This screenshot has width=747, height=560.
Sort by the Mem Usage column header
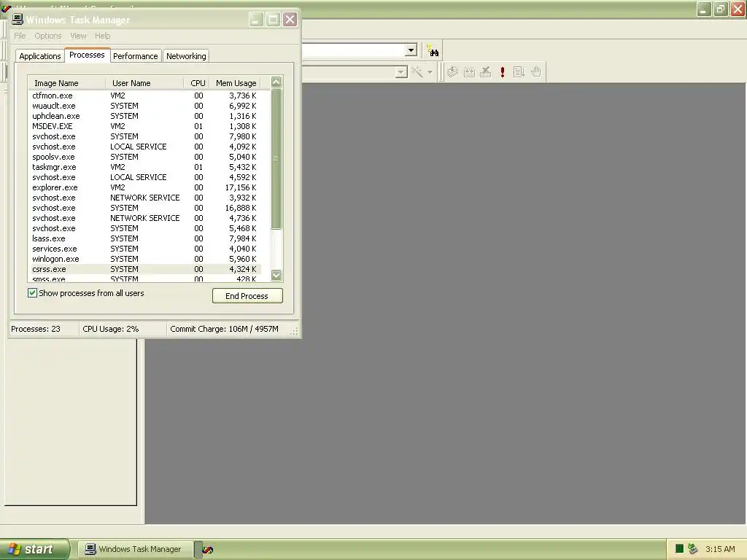(x=236, y=83)
